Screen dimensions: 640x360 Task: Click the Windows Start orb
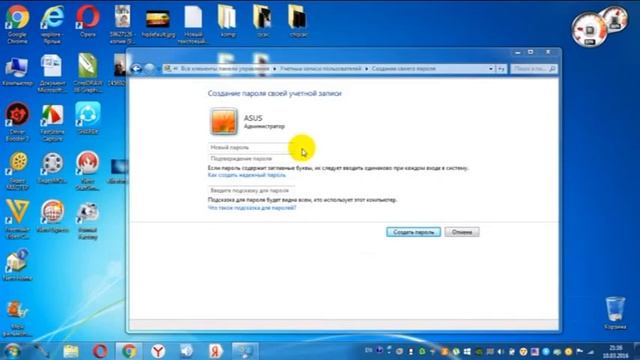pos(12,351)
